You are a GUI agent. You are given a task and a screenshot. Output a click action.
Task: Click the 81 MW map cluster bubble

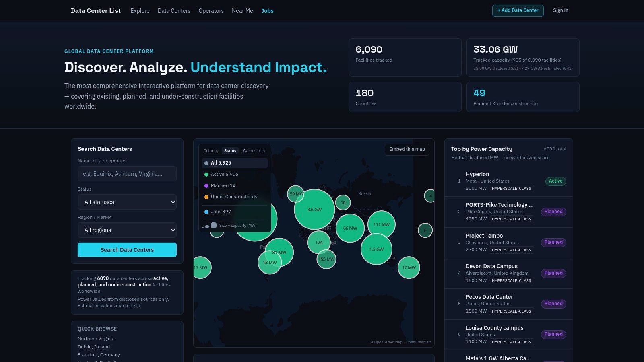[x=279, y=252]
